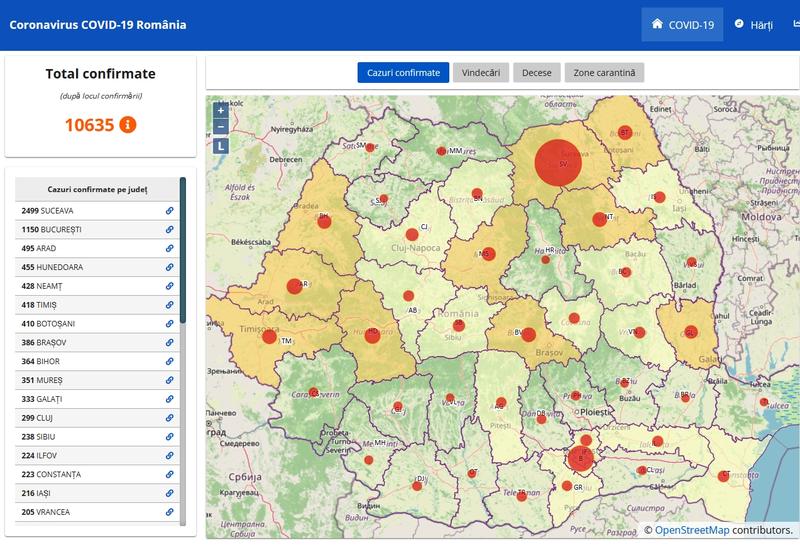This screenshot has width=800, height=545.
Task: Toggle the map legend L button
Action: [x=221, y=146]
